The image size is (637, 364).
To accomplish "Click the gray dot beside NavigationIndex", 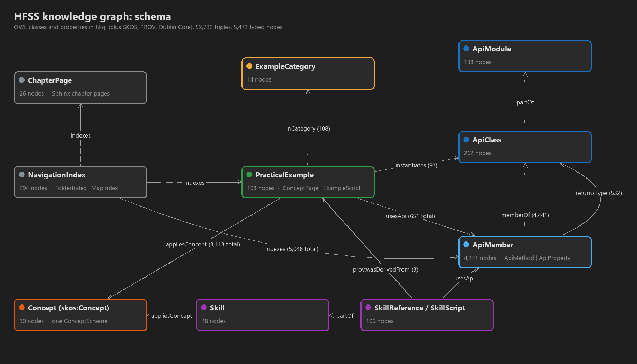I will click(x=22, y=175).
